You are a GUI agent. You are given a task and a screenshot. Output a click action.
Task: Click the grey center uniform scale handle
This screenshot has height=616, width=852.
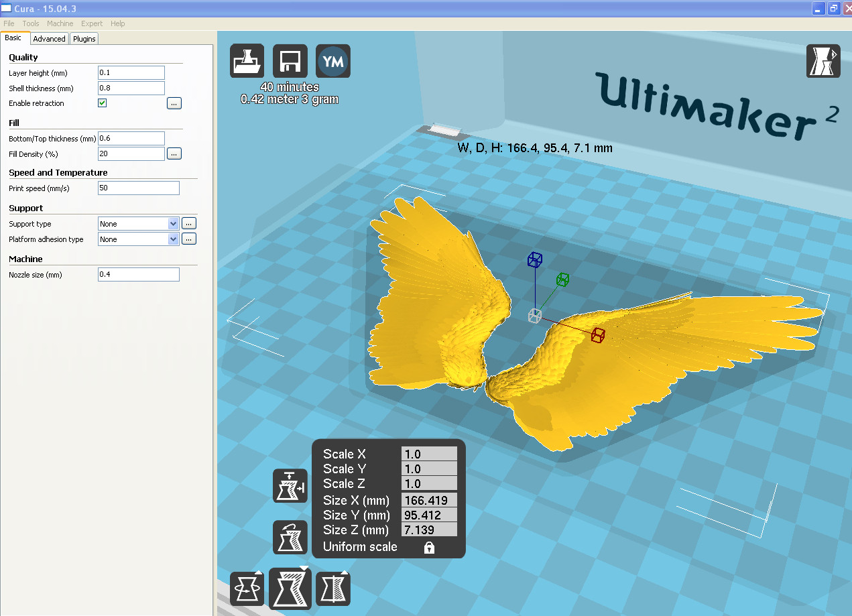(x=534, y=316)
